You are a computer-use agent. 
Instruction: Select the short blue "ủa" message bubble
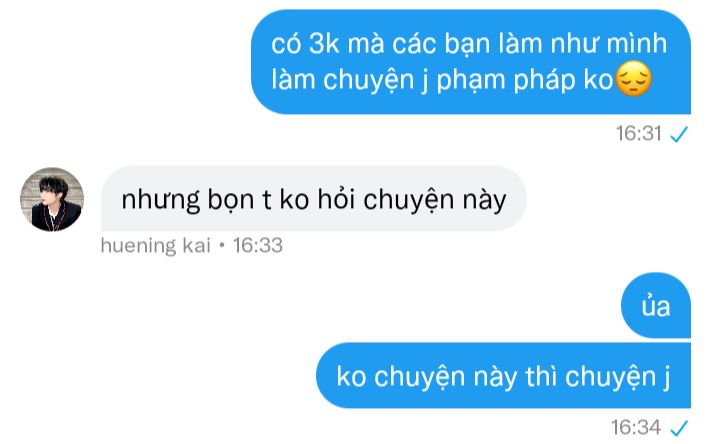coord(656,305)
